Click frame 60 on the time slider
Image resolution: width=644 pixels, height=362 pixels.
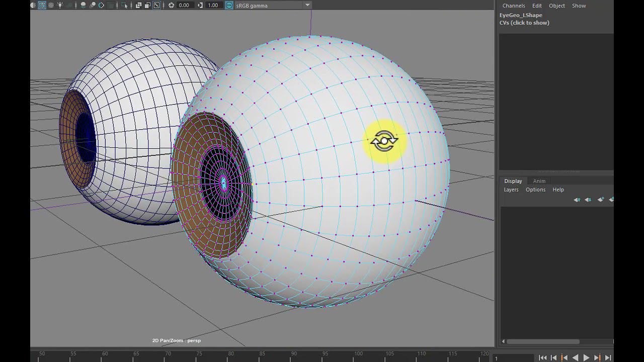[x=105, y=354]
